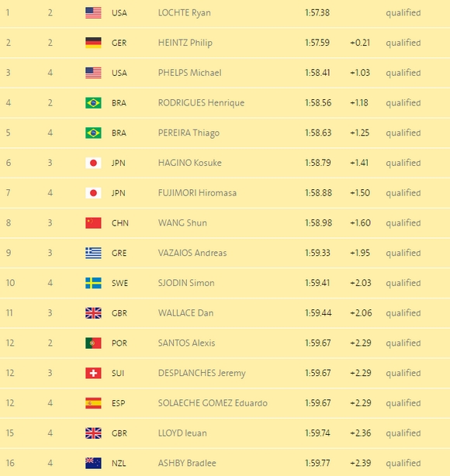Image resolution: width=450 pixels, height=476 pixels.
Task: Click the Portugal flag icon next to POR
Action: [93, 343]
